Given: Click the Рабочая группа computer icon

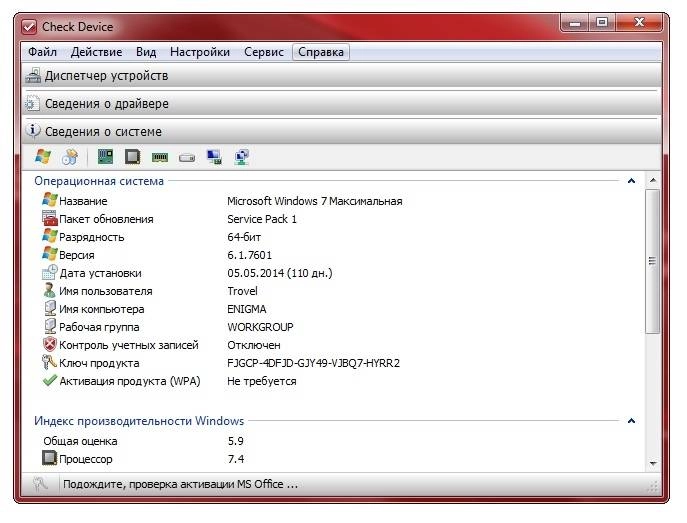Looking at the screenshot, I should coord(50,326).
